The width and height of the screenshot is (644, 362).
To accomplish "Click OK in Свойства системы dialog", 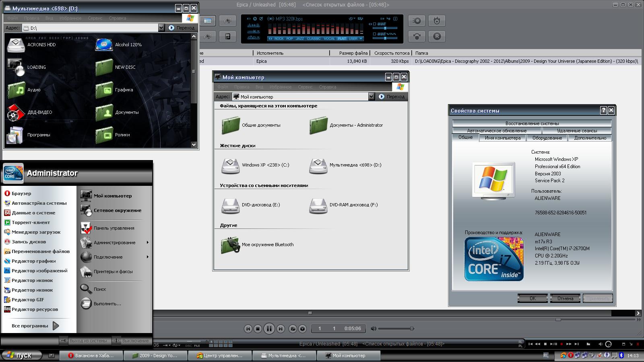I will tap(533, 298).
